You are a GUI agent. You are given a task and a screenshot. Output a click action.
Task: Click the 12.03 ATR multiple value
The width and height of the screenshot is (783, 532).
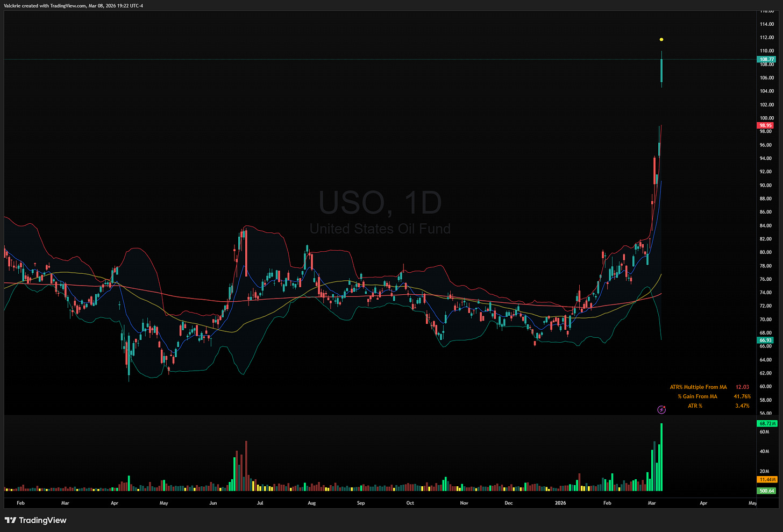(x=742, y=387)
